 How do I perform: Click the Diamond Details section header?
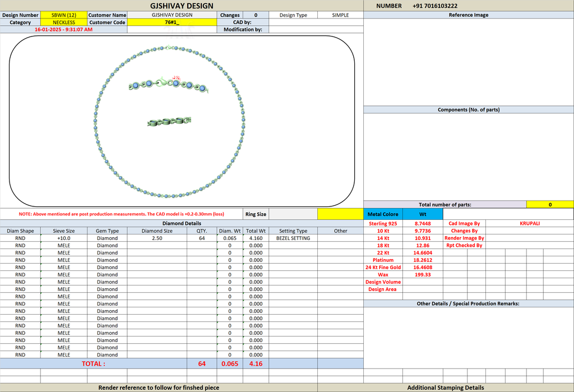(182, 223)
